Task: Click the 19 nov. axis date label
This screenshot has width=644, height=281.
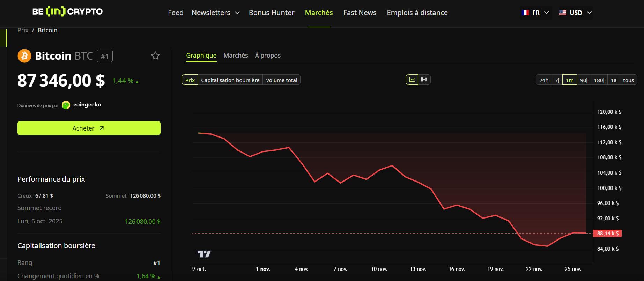Action: [x=495, y=269]
